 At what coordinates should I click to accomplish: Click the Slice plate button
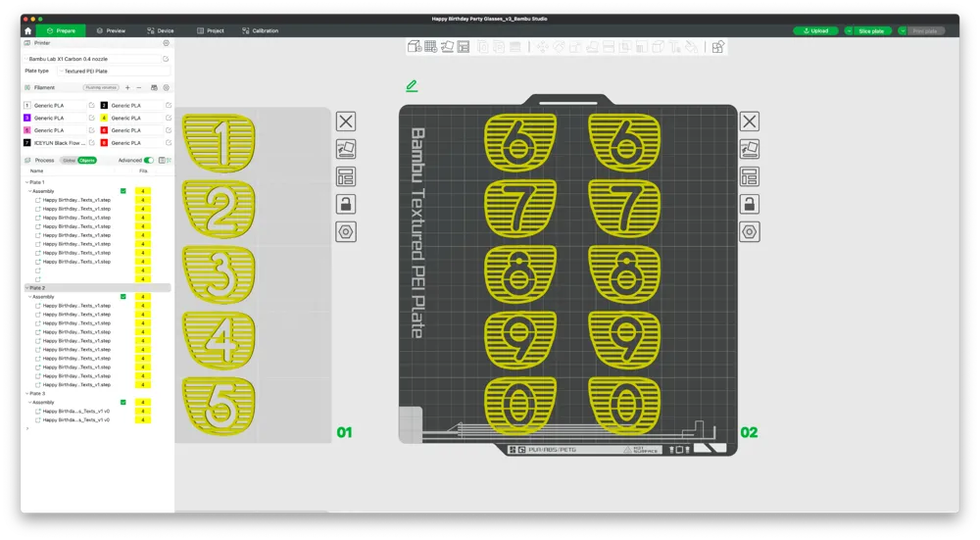[x=871, y=30]
